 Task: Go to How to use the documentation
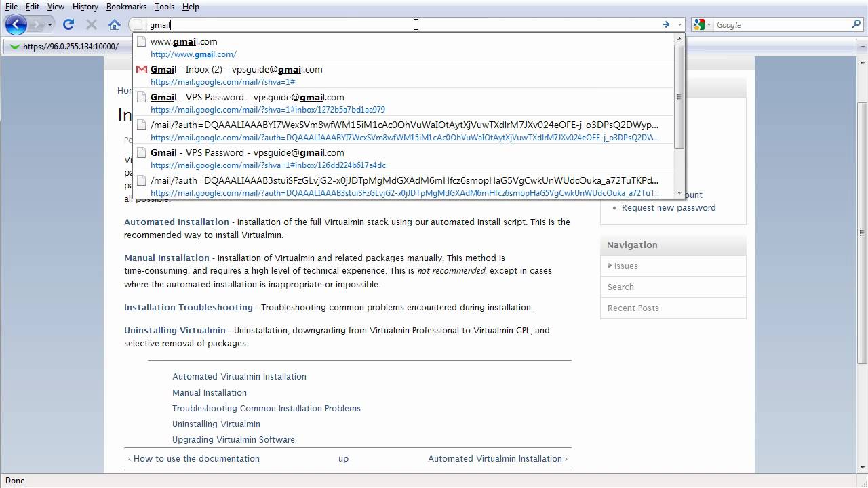(x=194, y=458)
